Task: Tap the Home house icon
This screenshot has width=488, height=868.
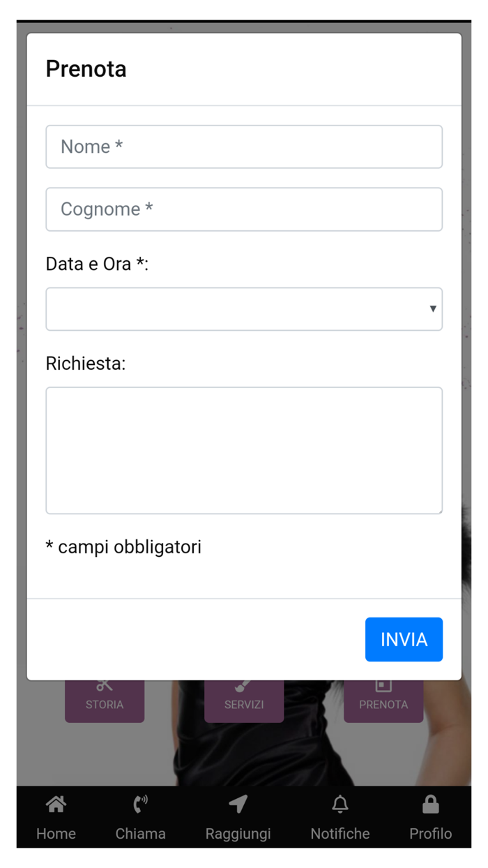Action: pyautogui.click(x=56, y=805)
